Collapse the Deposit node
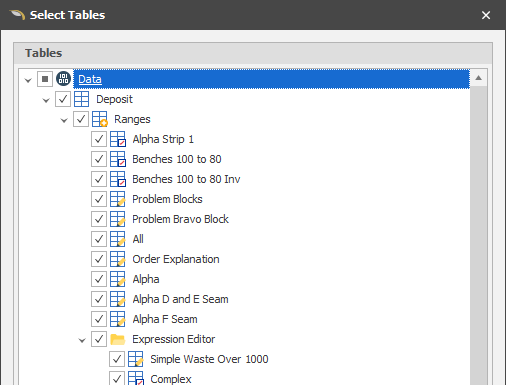Screen dimensions: 508x385 click(x=46, y=100)
